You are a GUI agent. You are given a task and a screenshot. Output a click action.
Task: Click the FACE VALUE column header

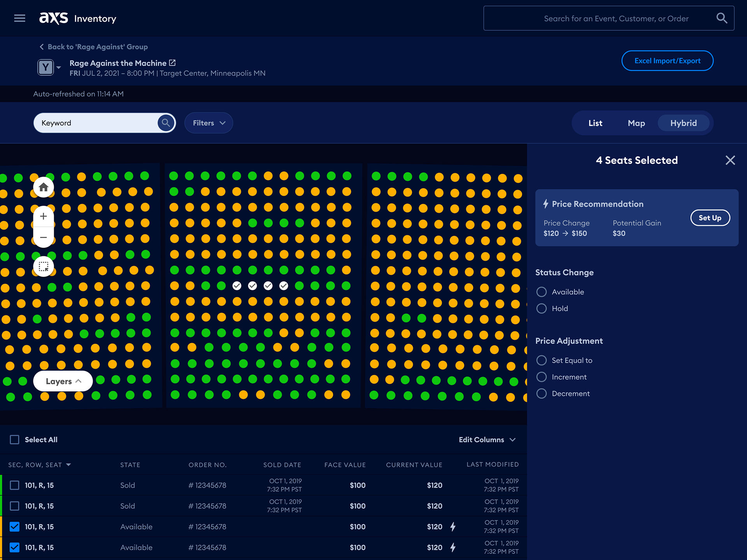click(345, 465)
